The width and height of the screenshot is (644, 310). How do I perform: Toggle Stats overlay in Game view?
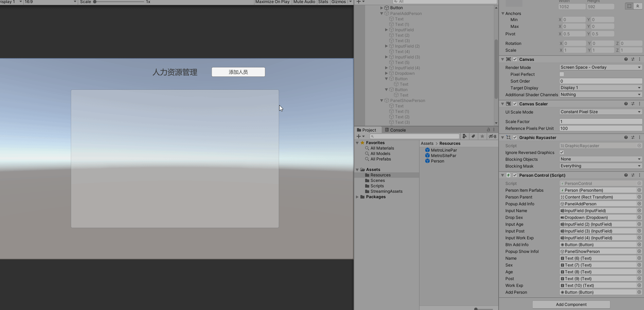(x=323, y=2)
